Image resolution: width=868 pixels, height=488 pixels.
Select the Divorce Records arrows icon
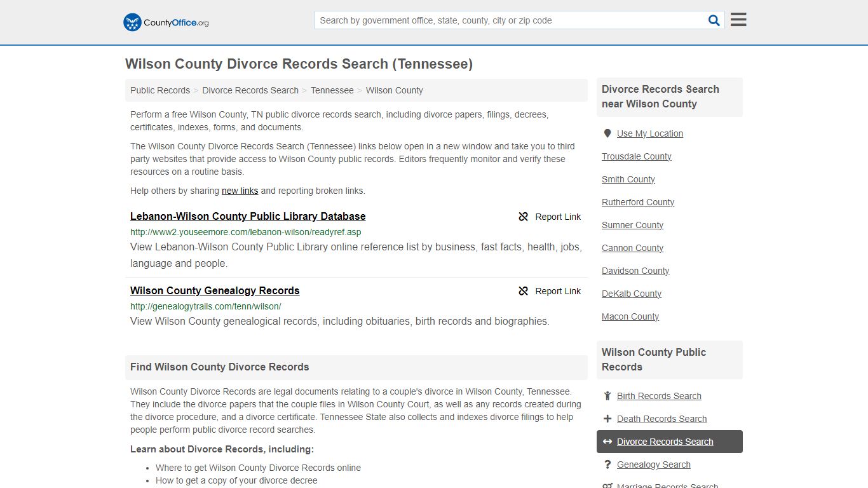607,442
